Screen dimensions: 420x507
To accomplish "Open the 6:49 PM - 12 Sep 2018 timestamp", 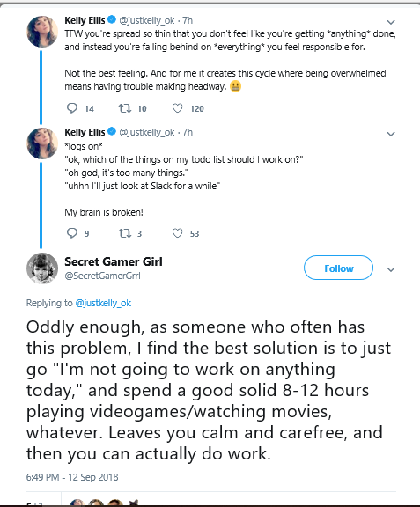I will coord(72,477).
